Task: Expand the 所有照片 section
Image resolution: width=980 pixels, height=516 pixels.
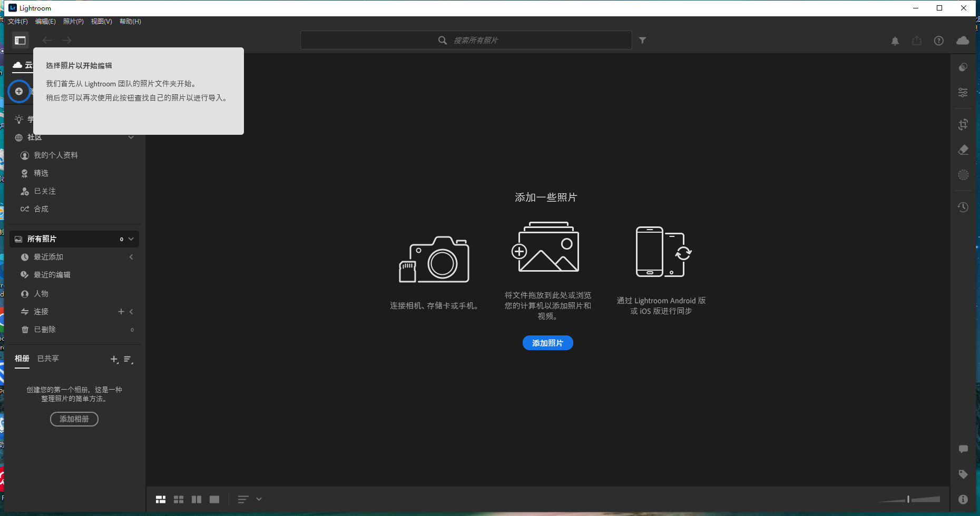Action: click(x=131, y=239)
